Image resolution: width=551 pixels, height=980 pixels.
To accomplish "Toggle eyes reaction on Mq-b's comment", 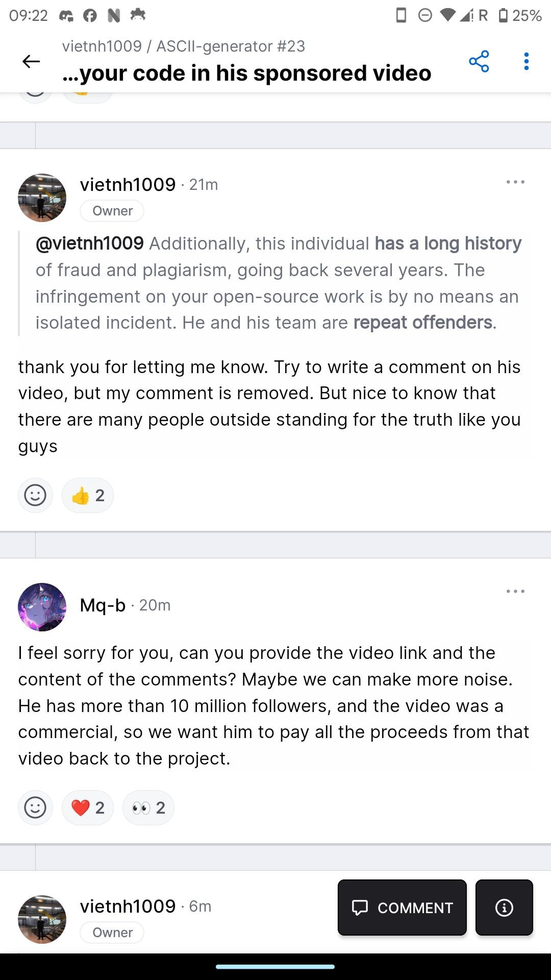I will coord(148,808).
